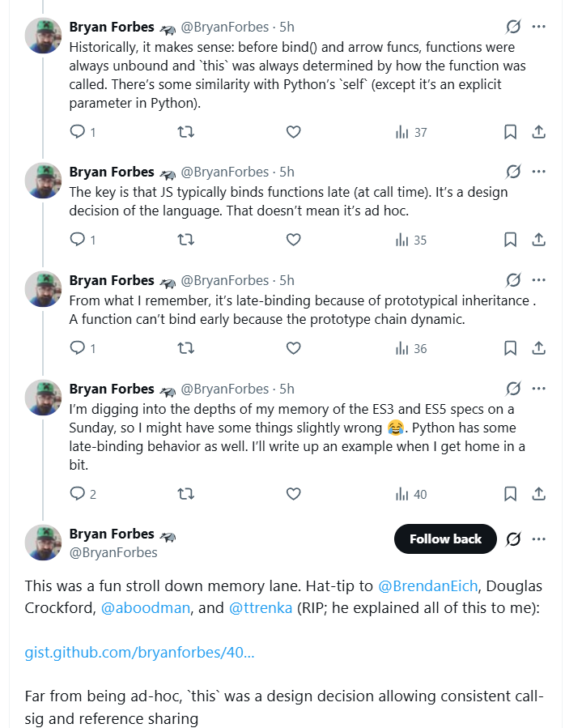Click the Grok icon next to Follow back
This screenshot has height=728, width=565.
(x=512, y=539)
